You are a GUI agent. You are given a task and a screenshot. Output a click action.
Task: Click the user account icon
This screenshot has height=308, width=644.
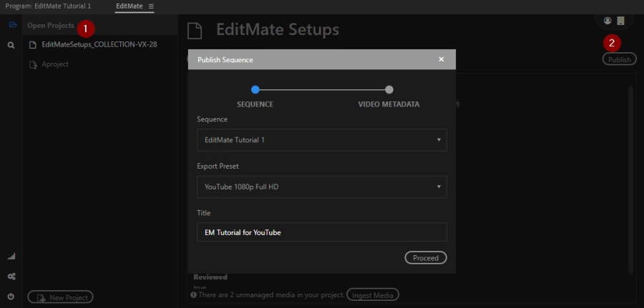point(608,21)
